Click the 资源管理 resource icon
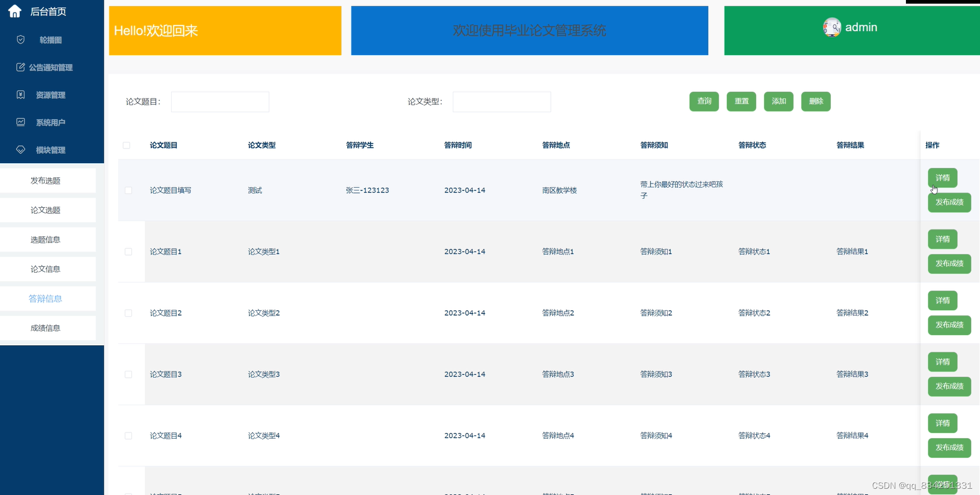The width and height of the screenshot is (980, 495). [x=20, y=94]
